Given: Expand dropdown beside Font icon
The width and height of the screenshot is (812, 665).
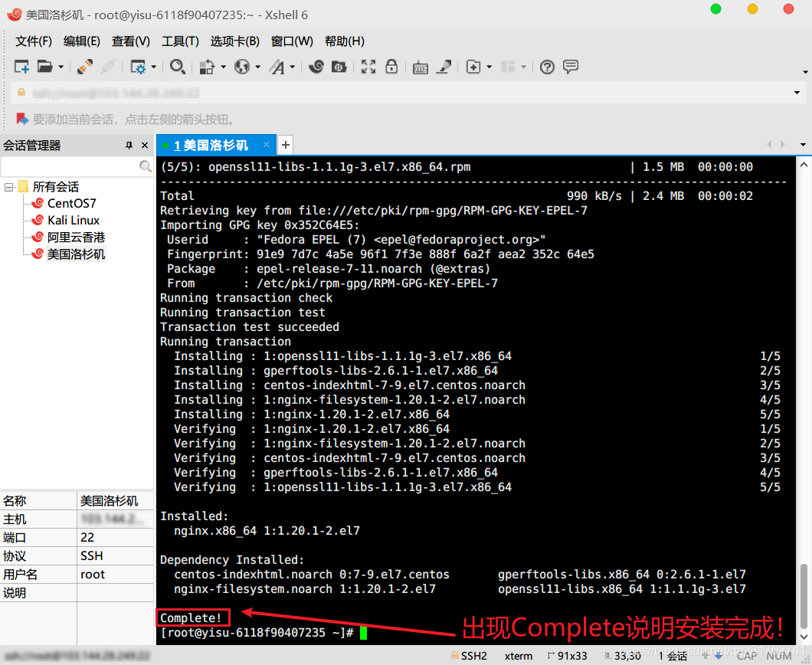Looking at the screenshot, I should coord(292,67).
